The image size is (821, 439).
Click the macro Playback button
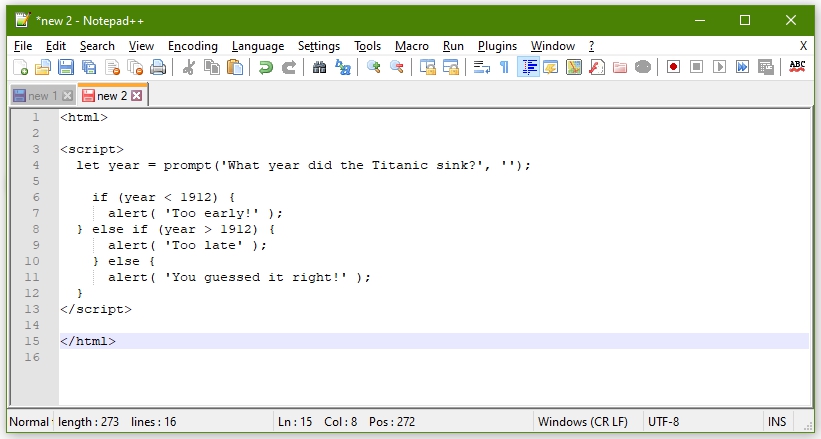coord(719,67)
